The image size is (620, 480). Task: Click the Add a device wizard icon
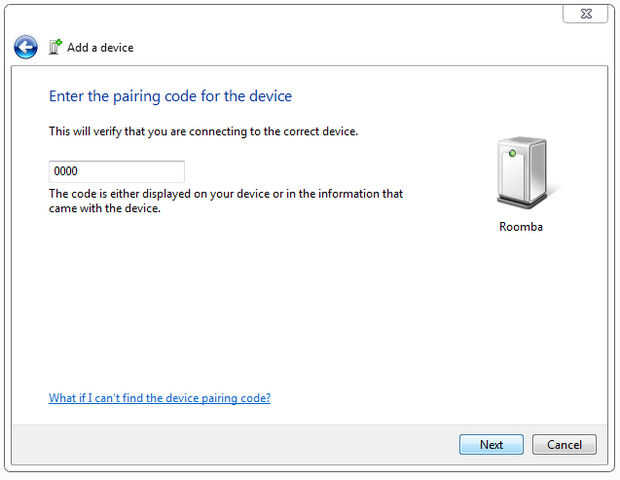tap(55, 47)
